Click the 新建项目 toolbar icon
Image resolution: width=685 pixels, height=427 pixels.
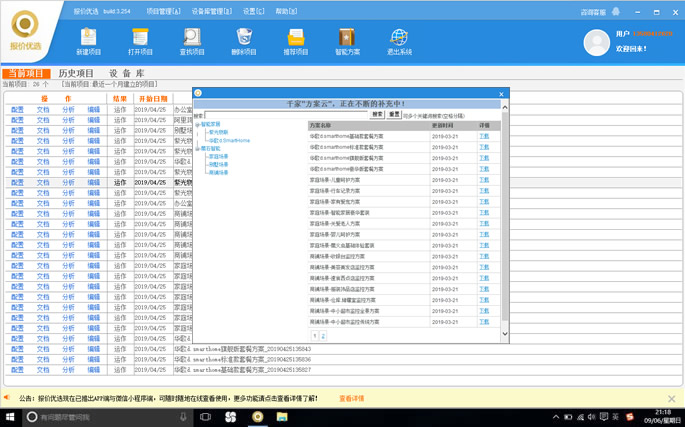point(88,40)
